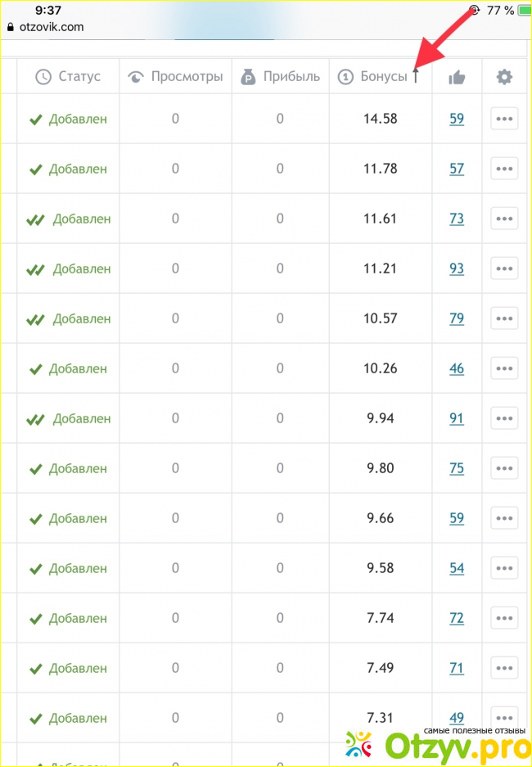The height and width of the screenshot is (767, 532).
Task: Sort the table by the Прибыль header
Action: coord(291,77)
